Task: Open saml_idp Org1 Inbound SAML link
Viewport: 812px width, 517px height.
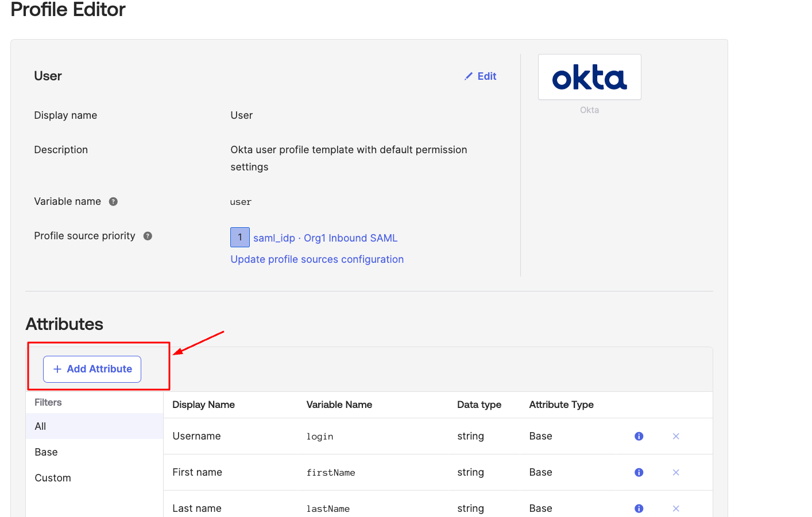Action: point(325,238)
